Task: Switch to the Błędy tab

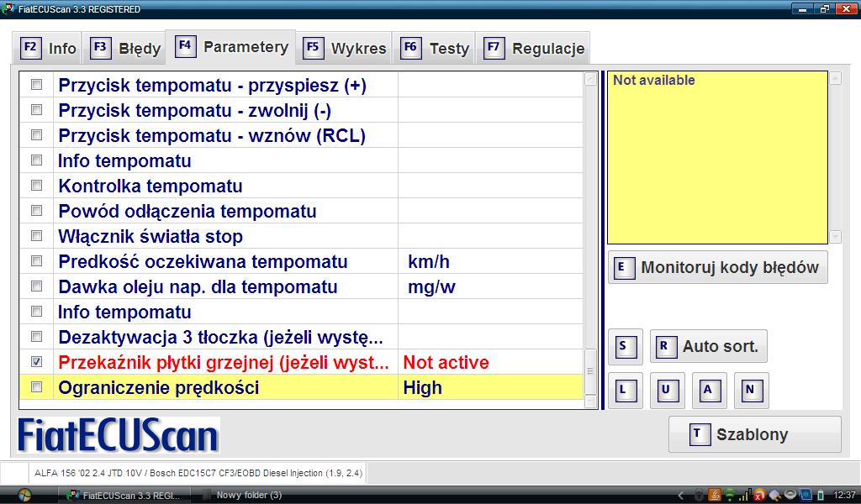Action: tap(125, 48)
